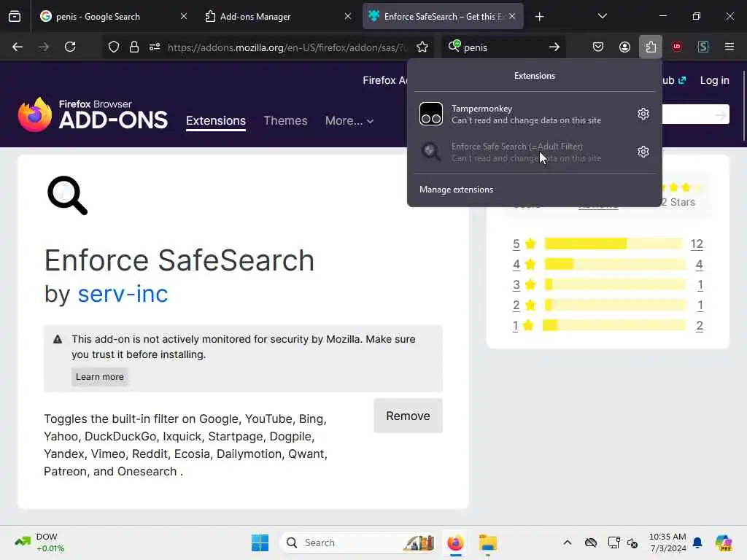The width and height of the screenshot is (747, 560).
Task: Save page to Pocket
Action: [x=598, y=47]
